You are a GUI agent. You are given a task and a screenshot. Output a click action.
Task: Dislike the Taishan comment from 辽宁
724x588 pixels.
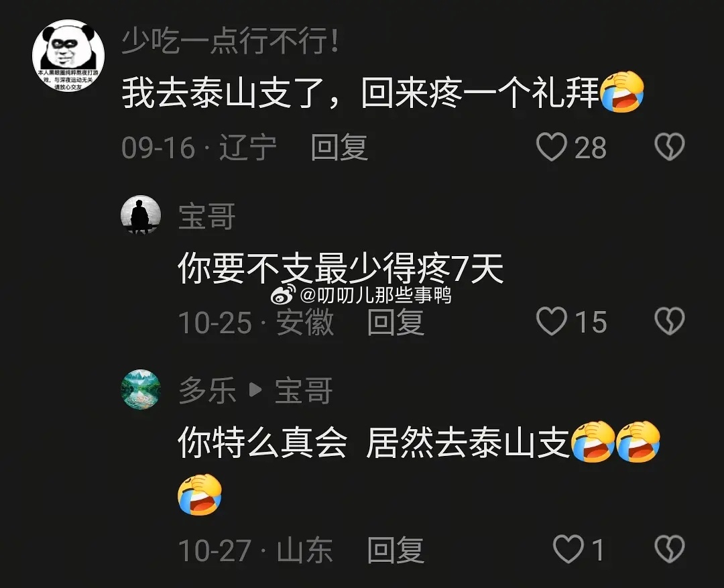(670, 147)
